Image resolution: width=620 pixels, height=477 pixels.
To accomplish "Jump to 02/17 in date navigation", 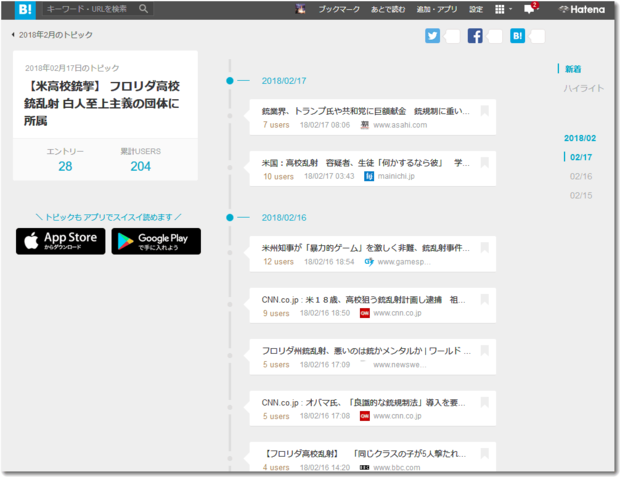I will click(x=581, y=157).
